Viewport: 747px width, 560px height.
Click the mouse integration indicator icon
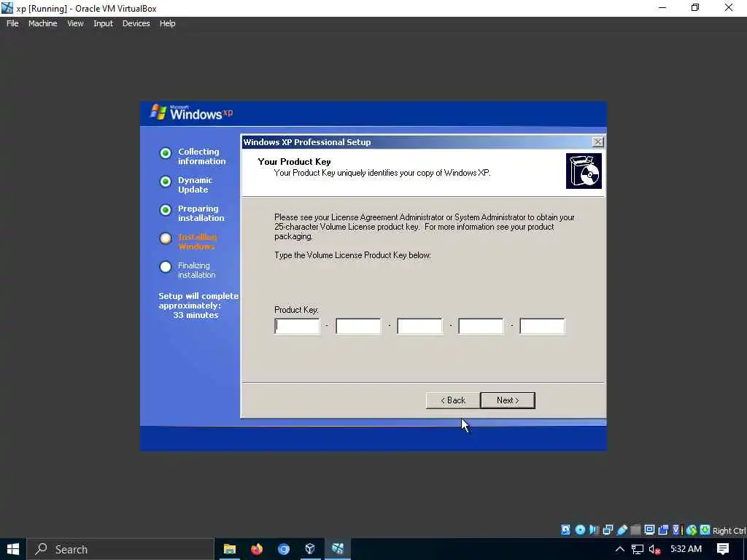[x=692, y=530]
